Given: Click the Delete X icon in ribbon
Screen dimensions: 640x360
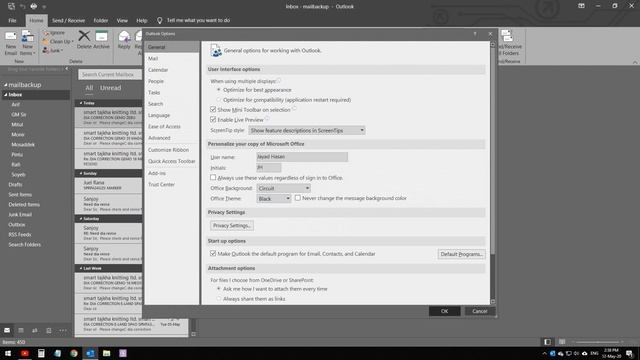Looking at the screenshot, I should tap(84, 36).
